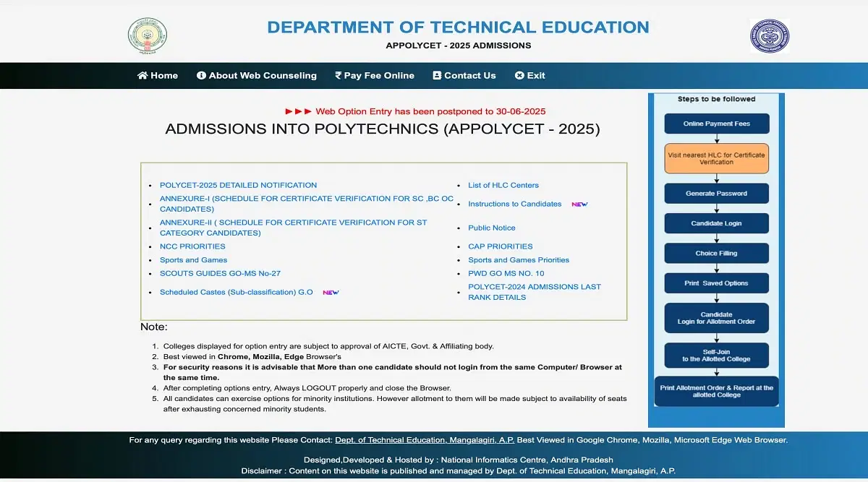Viewport: 868px width, 482px height.
Task: Click the DEPARTMENT OF TECHNICAL EDUCATION header title
Action: tap(458, 27)
